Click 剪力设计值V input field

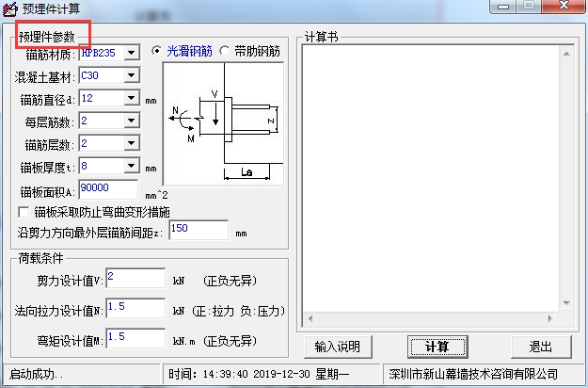pyautogui.click(x=135, y=278)
